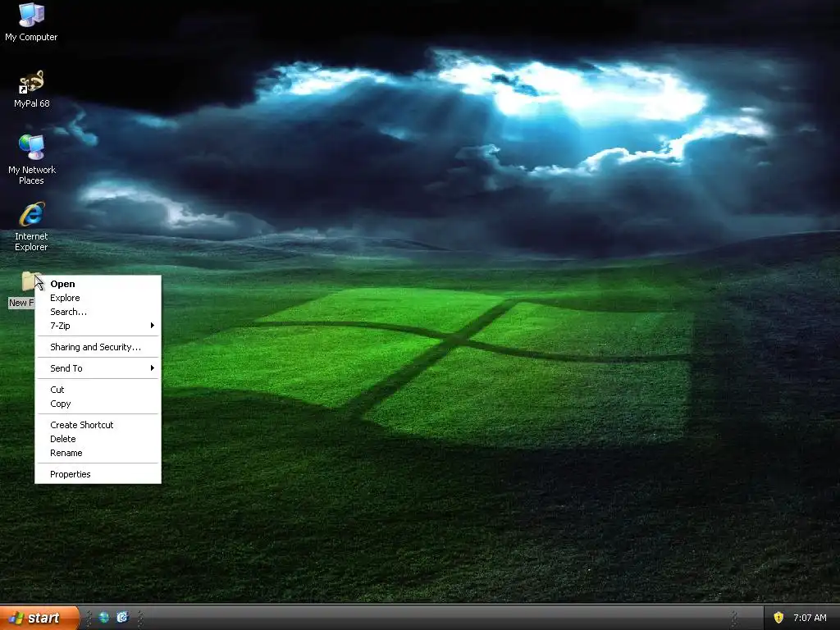Choose Copy from the context menu
The height and width of the screenshot is (630, 840).
point(98,404)
